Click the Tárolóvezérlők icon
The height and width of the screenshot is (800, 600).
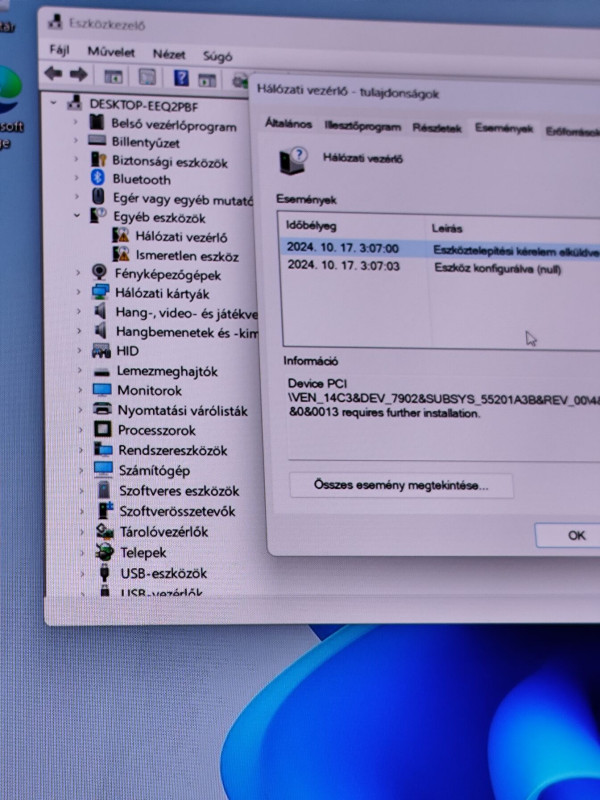(105, 531)
